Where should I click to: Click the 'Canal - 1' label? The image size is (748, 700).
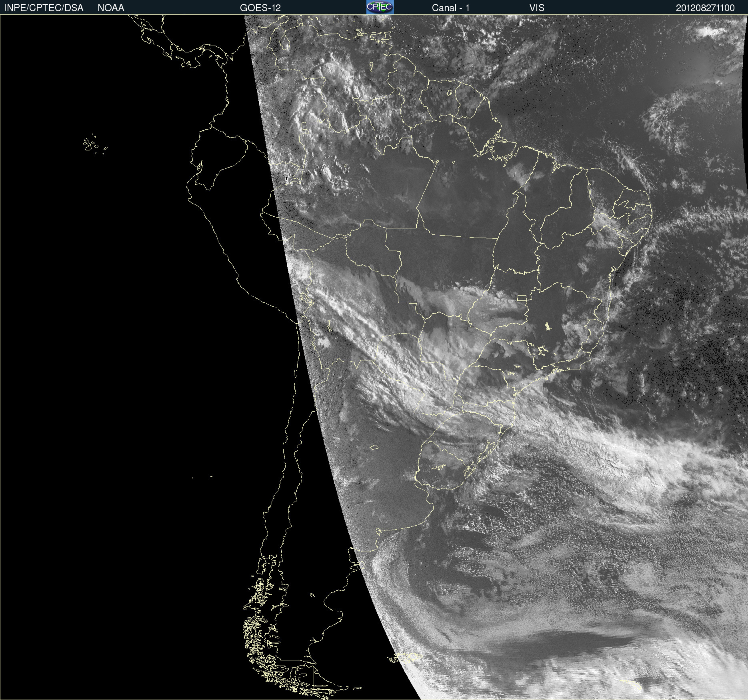451,8
